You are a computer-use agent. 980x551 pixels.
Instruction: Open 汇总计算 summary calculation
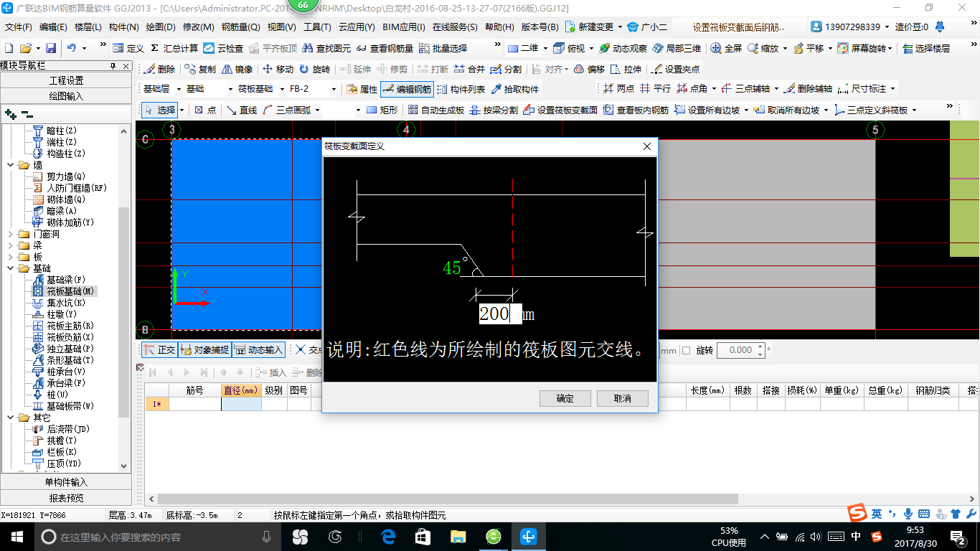pos(173,48)
